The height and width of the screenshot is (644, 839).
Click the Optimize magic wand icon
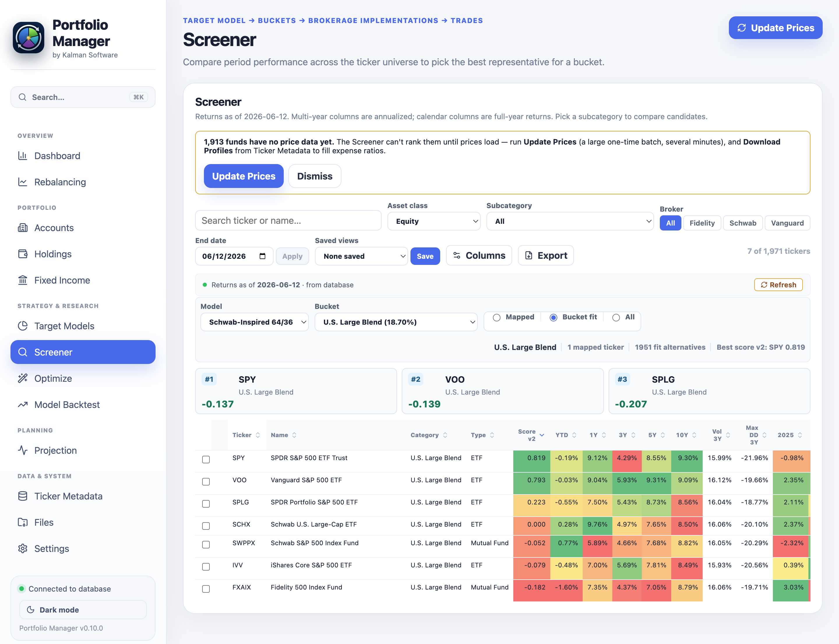[x=23, y=378]
